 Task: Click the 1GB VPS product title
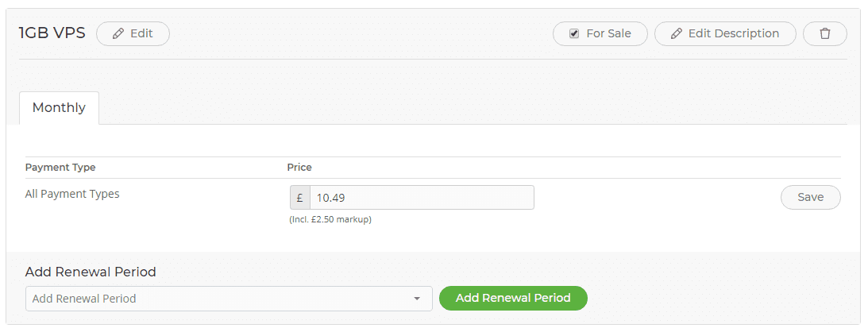(52, 33)
